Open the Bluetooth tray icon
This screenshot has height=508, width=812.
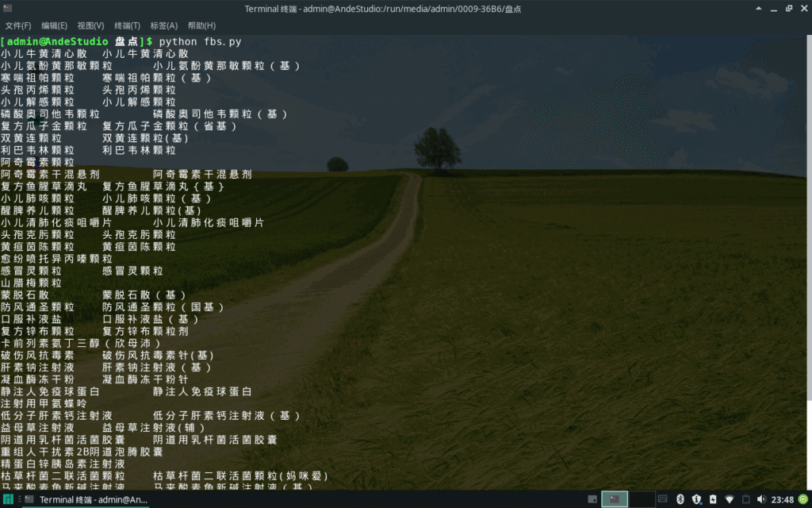tap(680, 499)
